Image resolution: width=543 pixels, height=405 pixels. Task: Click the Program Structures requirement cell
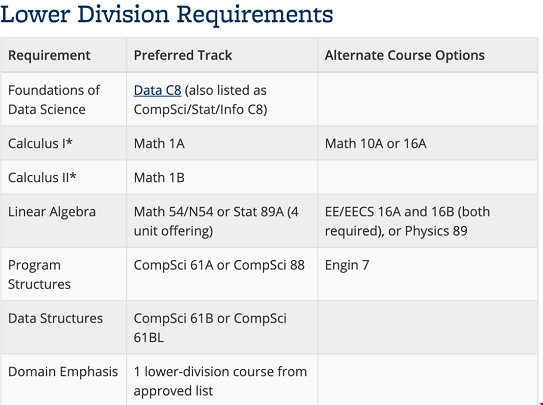[x=64, y=274]
